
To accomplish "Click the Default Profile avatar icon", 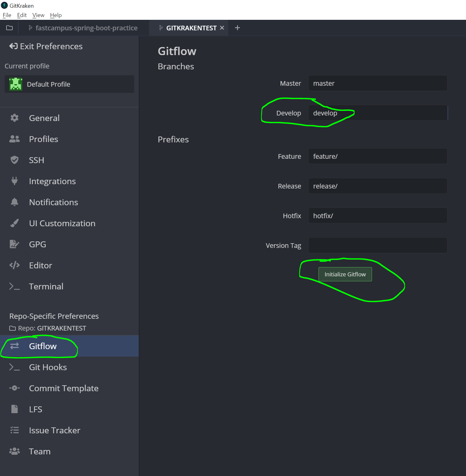I will [x=16, y=84].
